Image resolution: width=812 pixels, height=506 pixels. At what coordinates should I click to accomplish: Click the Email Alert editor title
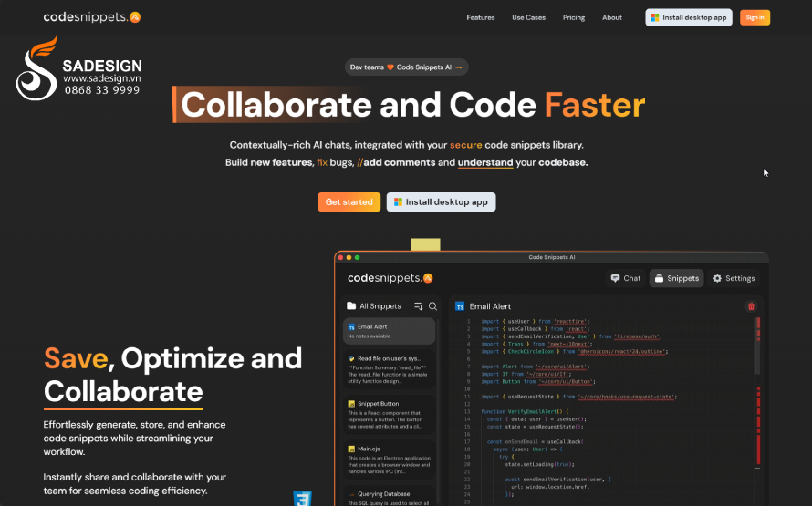pos(490,306)
